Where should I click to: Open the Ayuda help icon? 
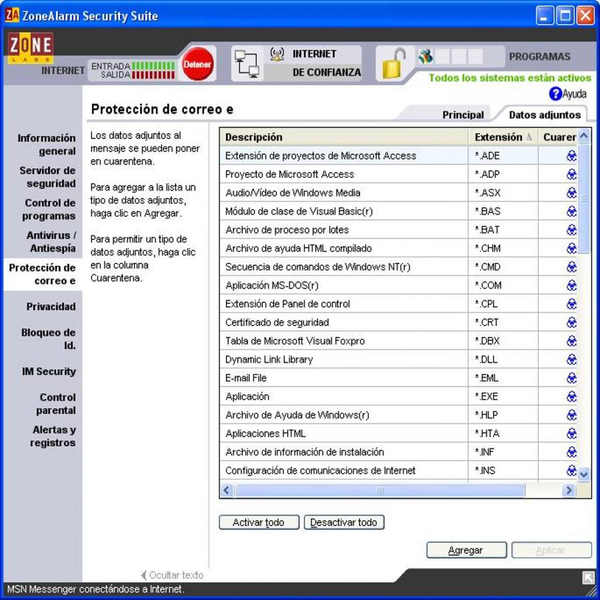pos(555,94)
